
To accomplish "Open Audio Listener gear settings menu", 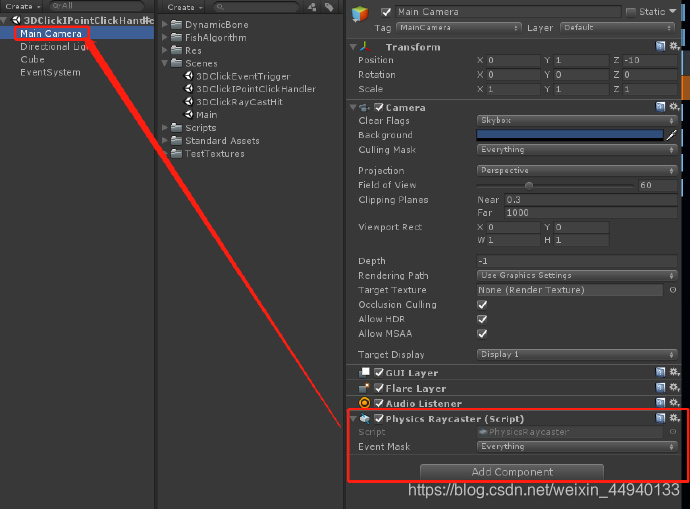I will [674, 403].
